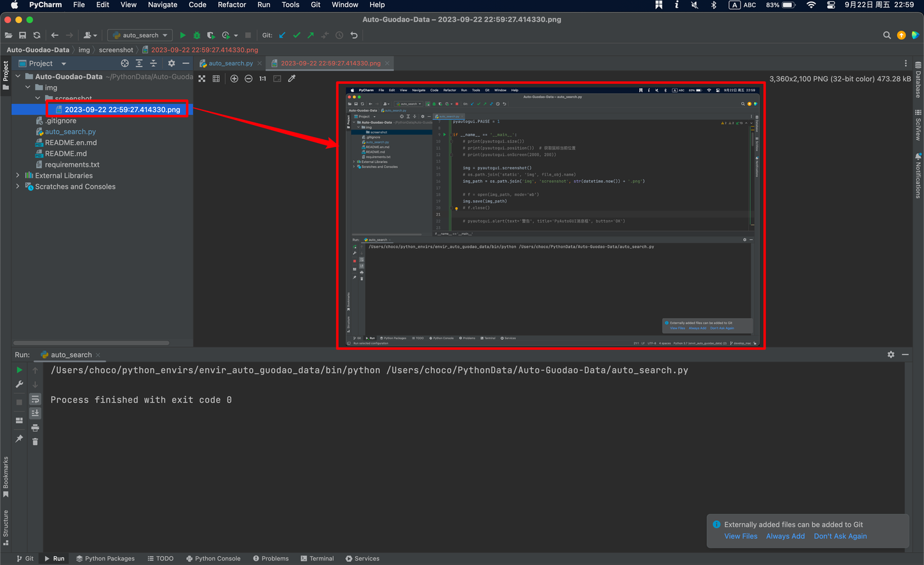The height and width of the screenshot is (565, 924).
Task: Open Project panel settings gear
Action: coord(171,63)
